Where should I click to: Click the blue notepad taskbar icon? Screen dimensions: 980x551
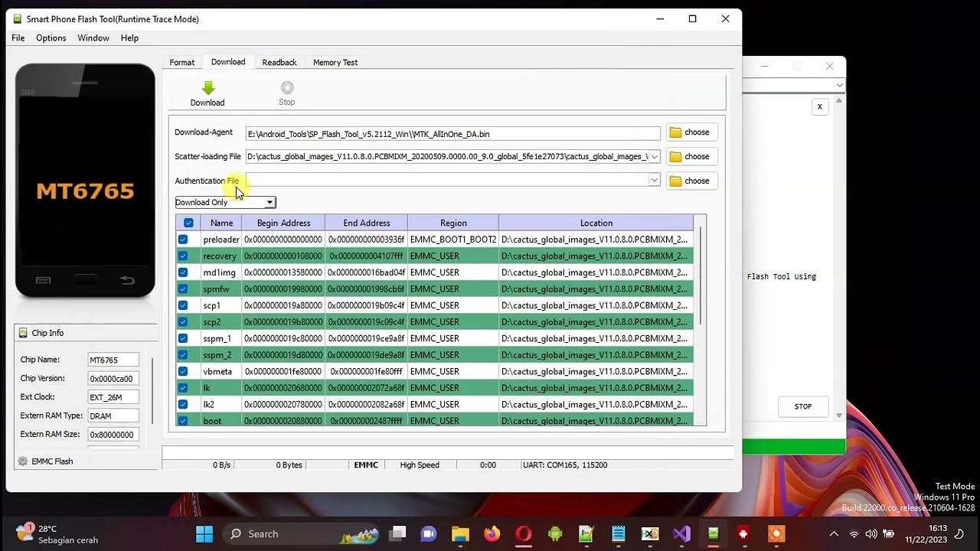619,533
